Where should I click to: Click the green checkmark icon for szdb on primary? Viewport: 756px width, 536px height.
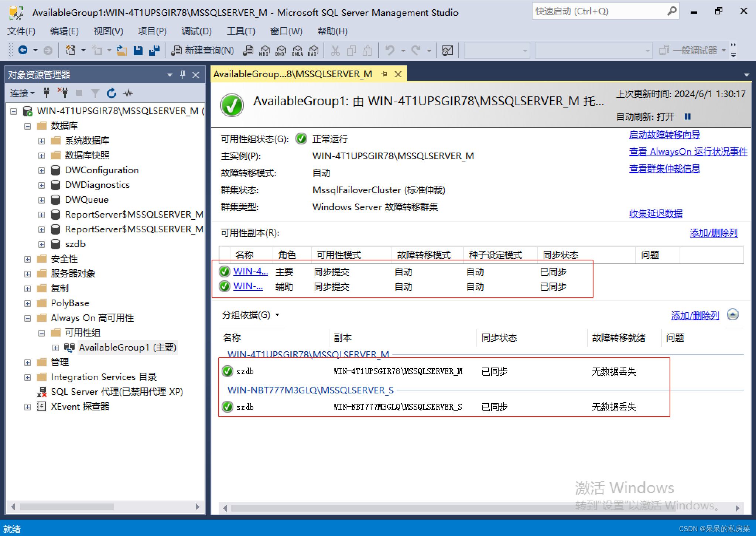click(226, 371)
